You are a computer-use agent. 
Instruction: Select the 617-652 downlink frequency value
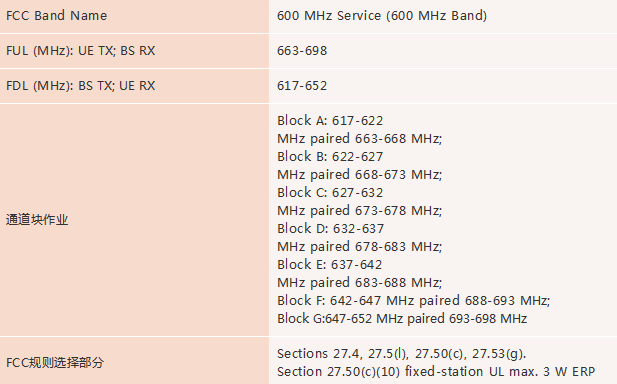[x=302, y=86]
